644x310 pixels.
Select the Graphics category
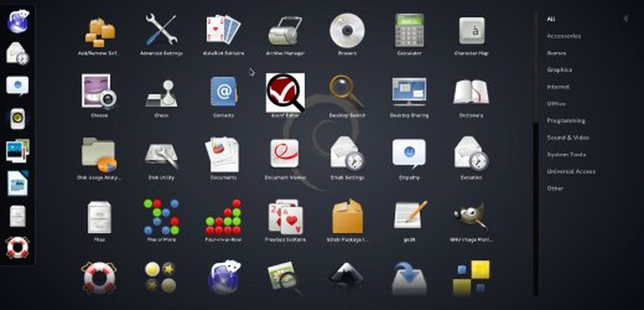(559, 70)
